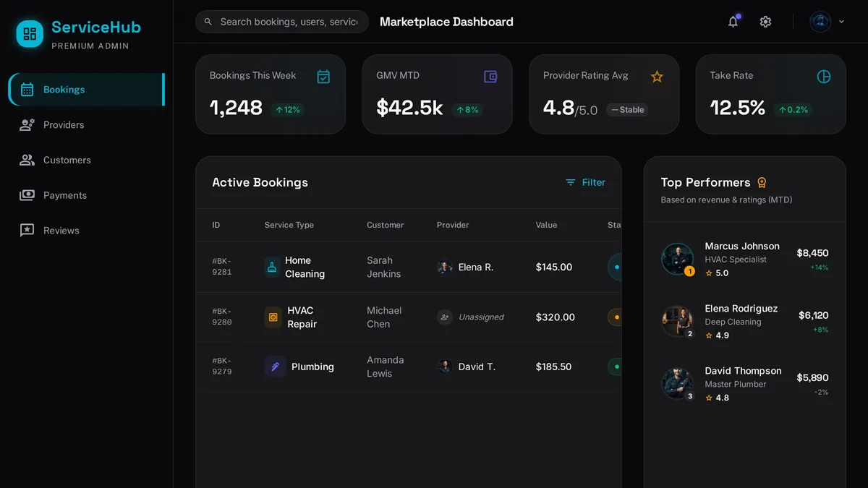Open Elena Rodriguez's performer avatar
The width and height of the screenshot is (868, 488).
(678, 321)
